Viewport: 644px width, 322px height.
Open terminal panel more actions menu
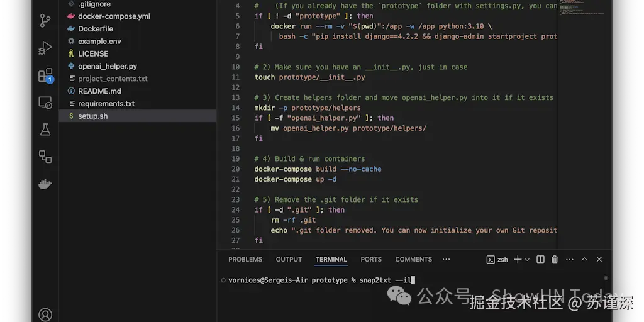click(569, 260)
